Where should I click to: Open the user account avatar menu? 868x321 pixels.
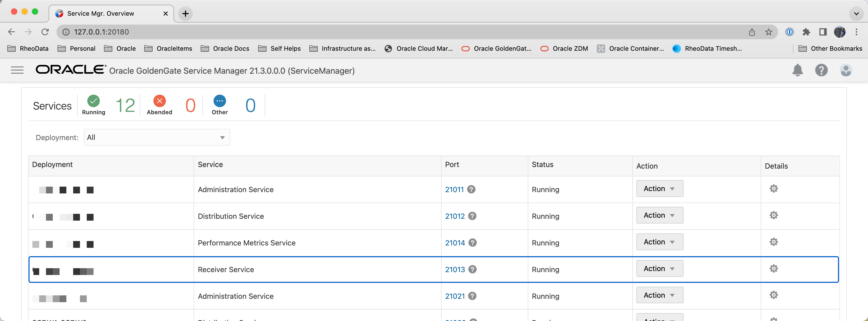pos(846,70)
